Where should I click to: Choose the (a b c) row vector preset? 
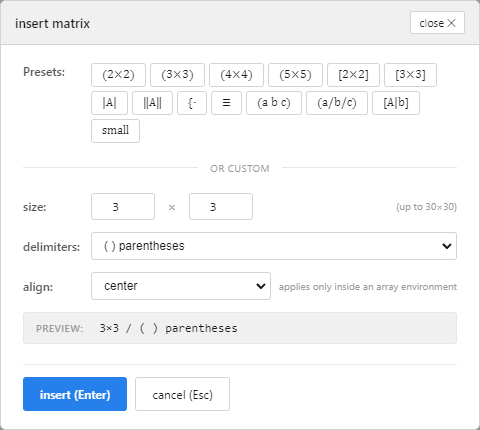tap(274, 103)
